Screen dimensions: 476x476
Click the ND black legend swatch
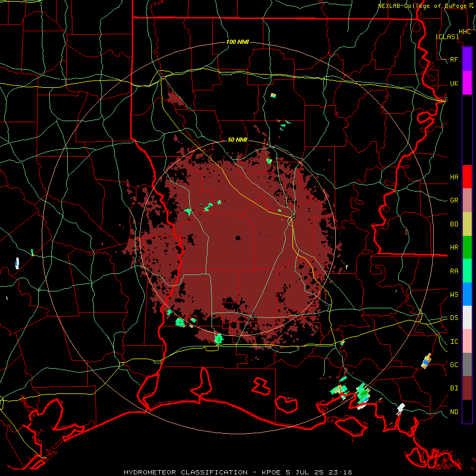point(467,411)
